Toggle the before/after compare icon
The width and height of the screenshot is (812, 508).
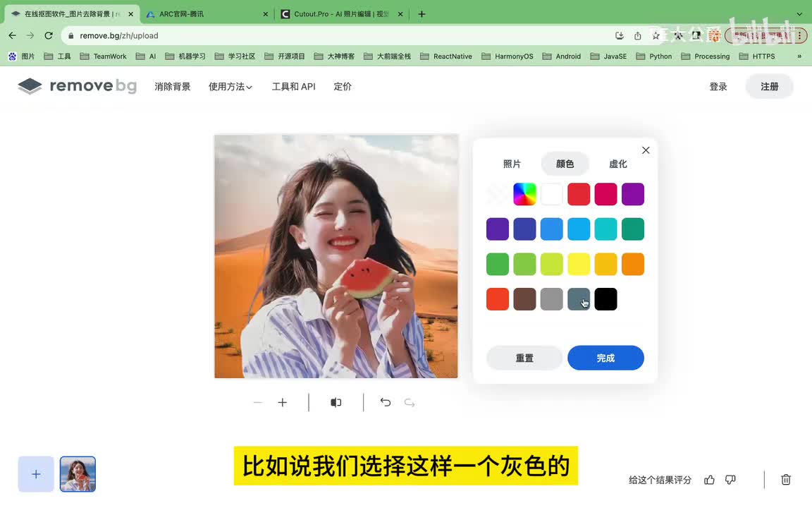pos(336,402)
